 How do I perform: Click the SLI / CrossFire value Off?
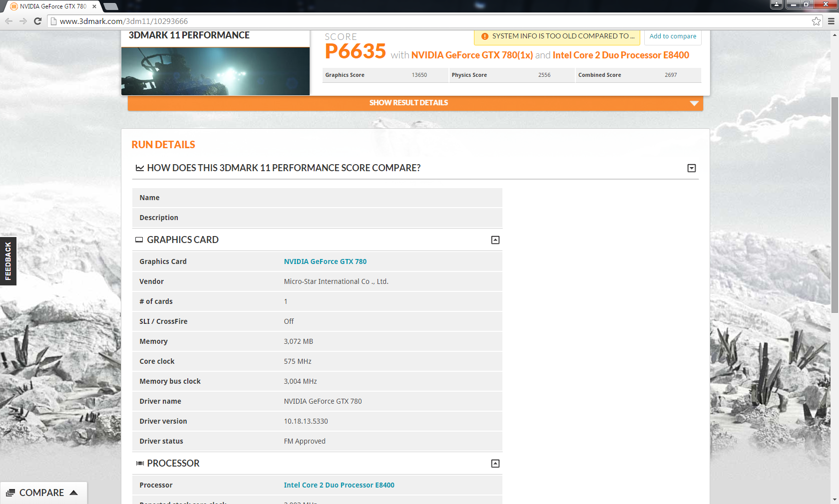[289, 321]
